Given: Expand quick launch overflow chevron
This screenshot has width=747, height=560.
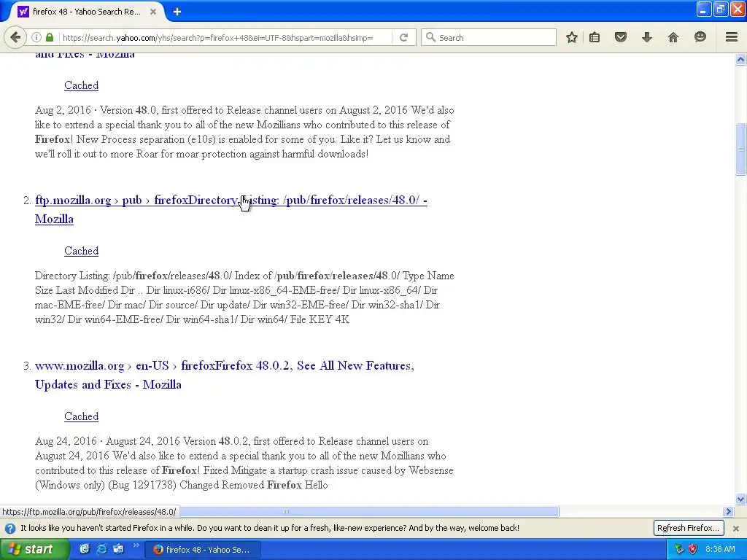Looking at the screenshot, I should point(136,545).
